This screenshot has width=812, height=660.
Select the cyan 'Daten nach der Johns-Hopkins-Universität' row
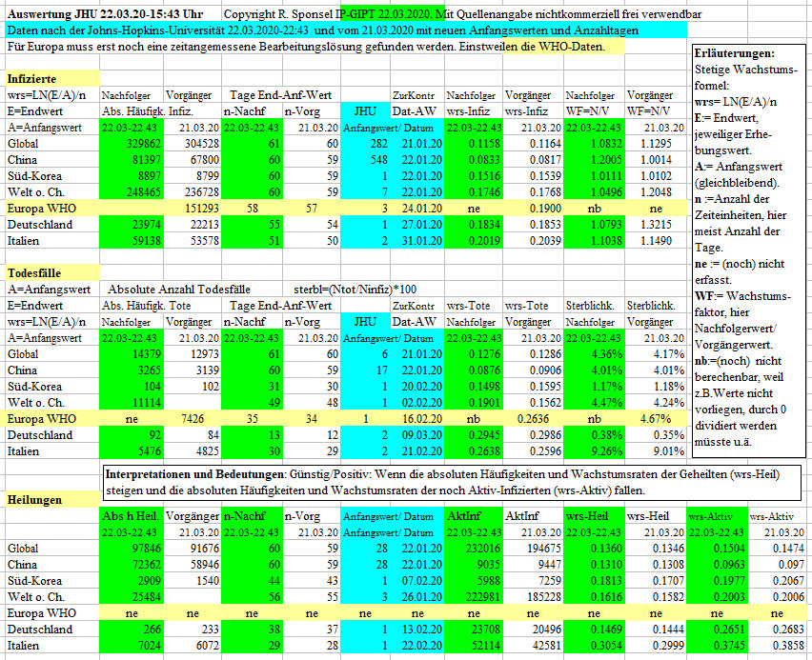tap(347, 30)
